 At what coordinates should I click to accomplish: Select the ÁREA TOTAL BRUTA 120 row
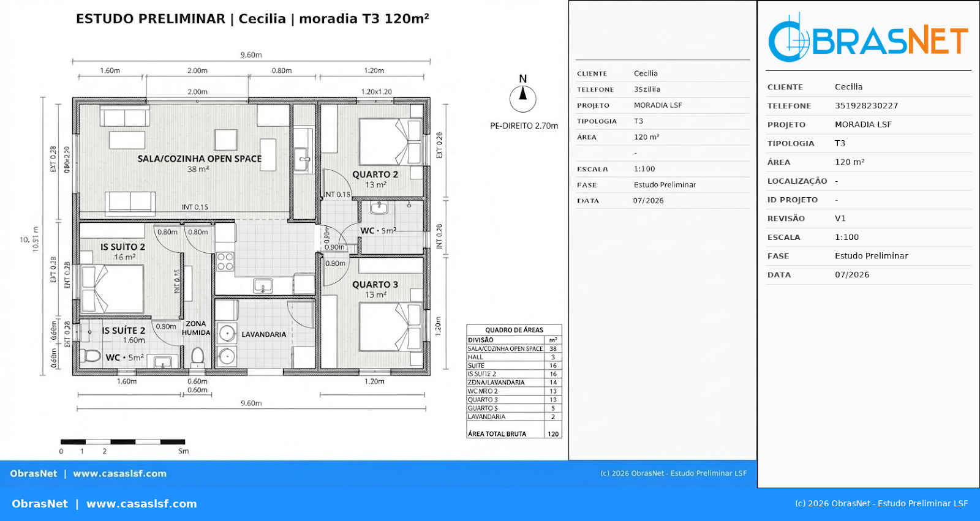514,433
